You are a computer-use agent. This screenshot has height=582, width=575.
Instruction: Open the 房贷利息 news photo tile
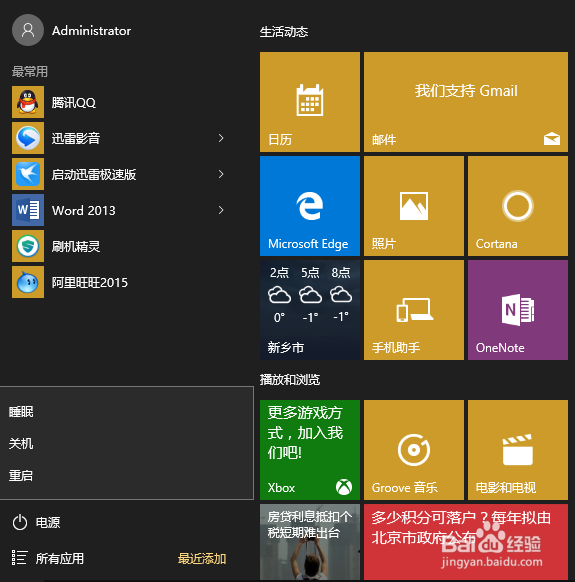pyautogui.click(x=310, y=542)
